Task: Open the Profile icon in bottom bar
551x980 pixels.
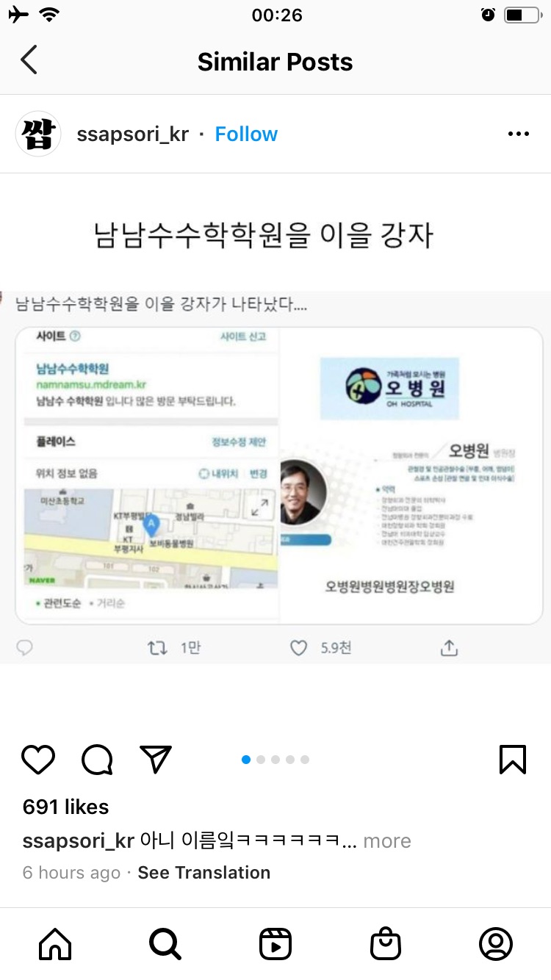Action: click(x=496, y=944)
